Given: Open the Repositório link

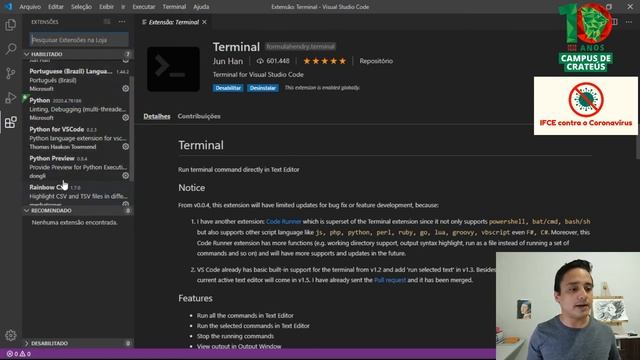Looking at the screenshot, I should 376,61.
